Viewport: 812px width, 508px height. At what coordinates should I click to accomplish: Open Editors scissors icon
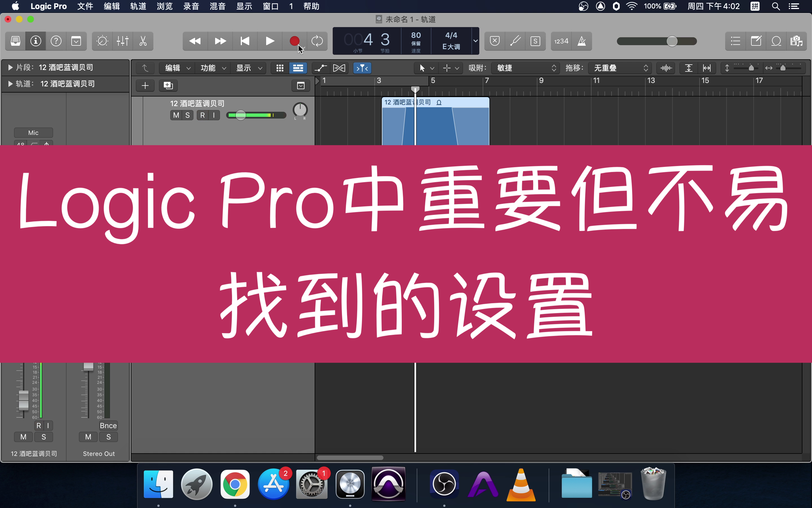pos(143,41)
